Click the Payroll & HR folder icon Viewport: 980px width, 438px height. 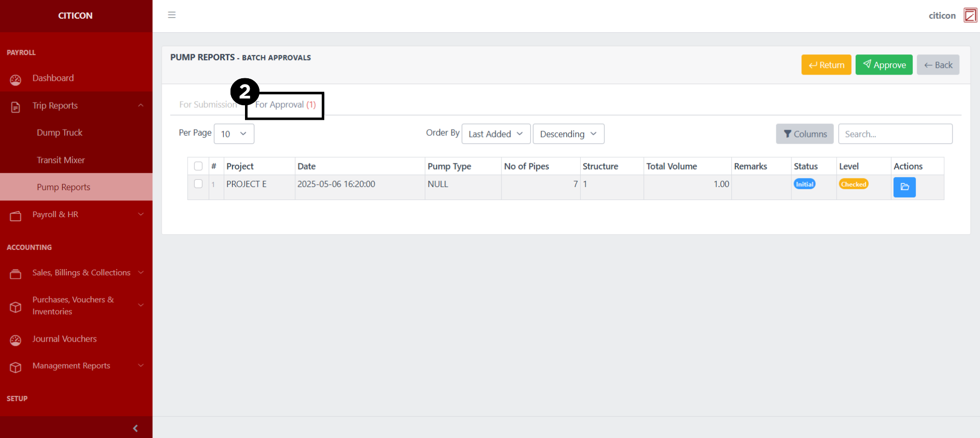coord(16,216)
